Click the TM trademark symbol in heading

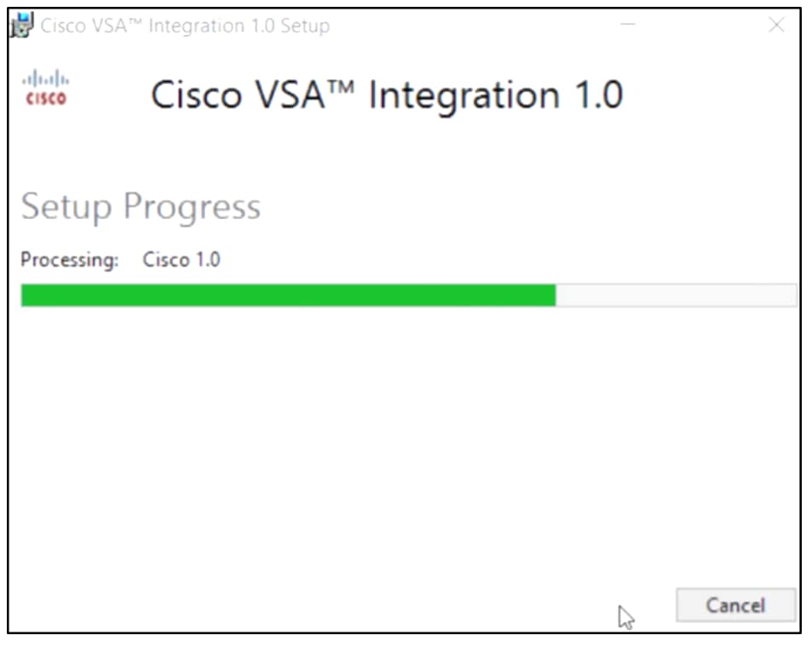tap(342, 87)
